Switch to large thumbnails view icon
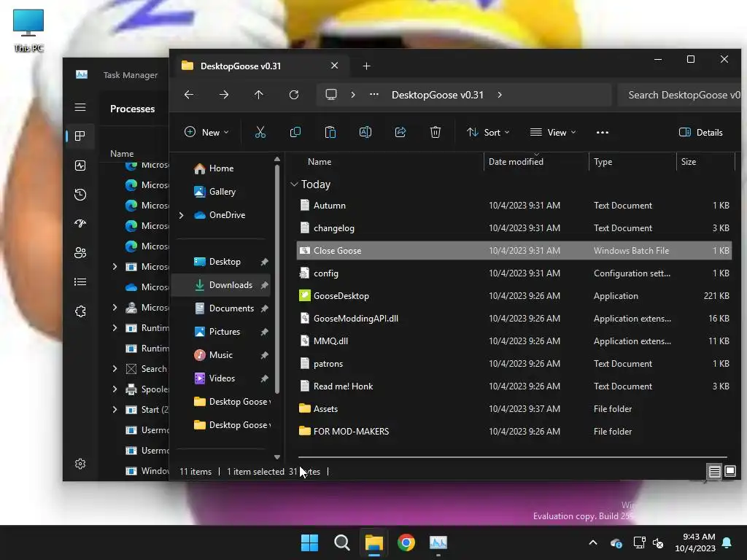 729,472
